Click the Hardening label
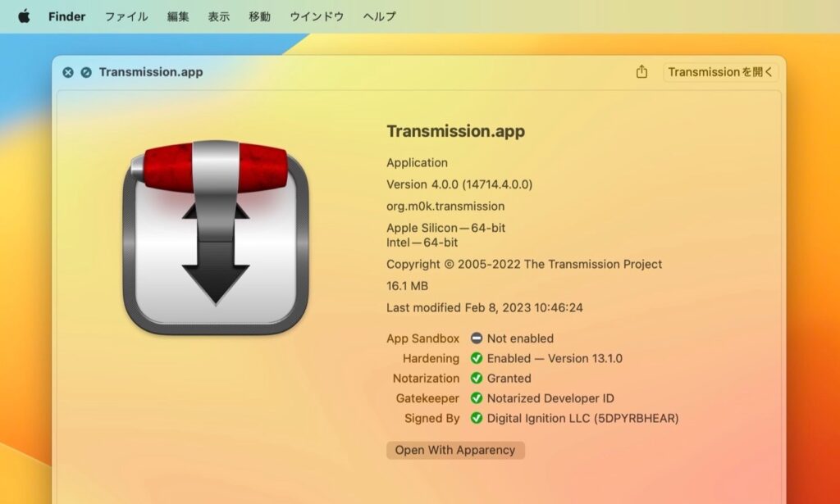Image resolution: width=840 pixels, height=504 pixels. pyautogui.click(x=433, y=358)
